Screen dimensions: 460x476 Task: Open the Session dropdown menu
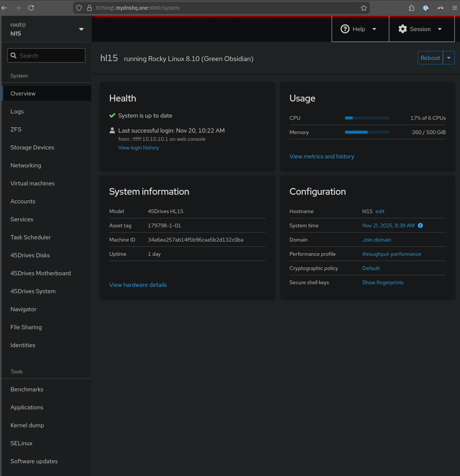click(x=420, y=29)
